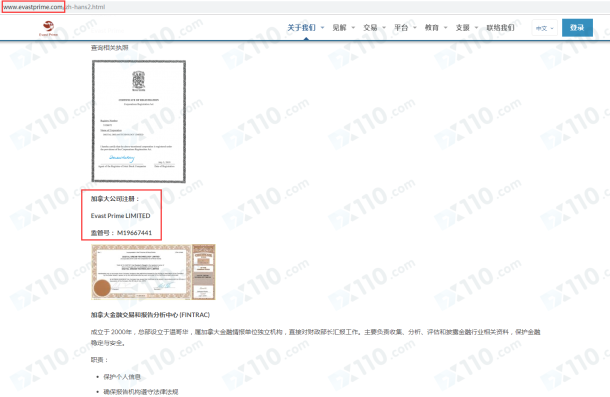The height and width of the screenshot is (397, 610).
Task: Open the 关于我们 menu
Action: point(301,28)
